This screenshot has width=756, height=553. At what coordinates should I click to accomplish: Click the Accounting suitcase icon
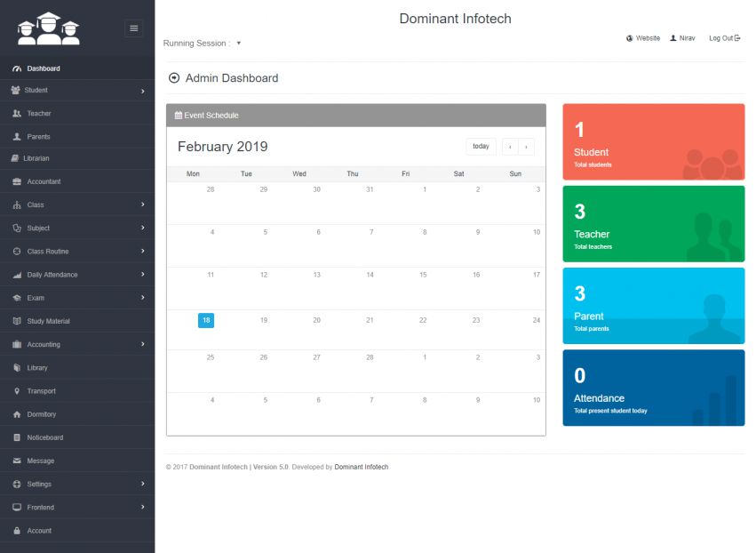pyautogui.click(x=17, y=345)
